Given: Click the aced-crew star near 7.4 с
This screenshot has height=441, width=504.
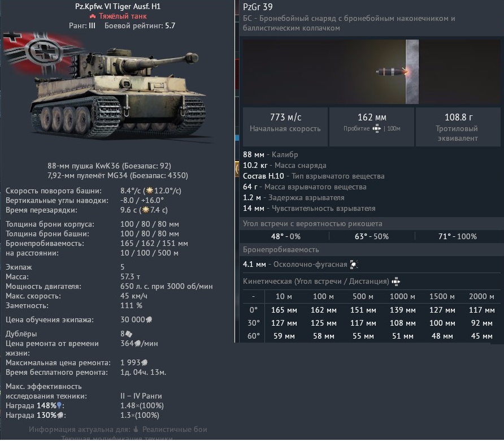Looking at the screenshot, I should pyautogui.click(x=146, y=210).
